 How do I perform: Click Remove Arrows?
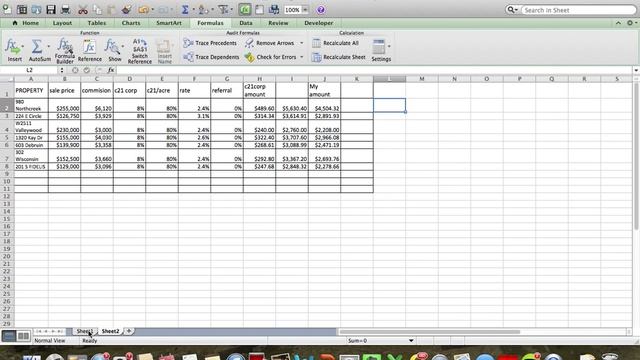pos(270,43)
